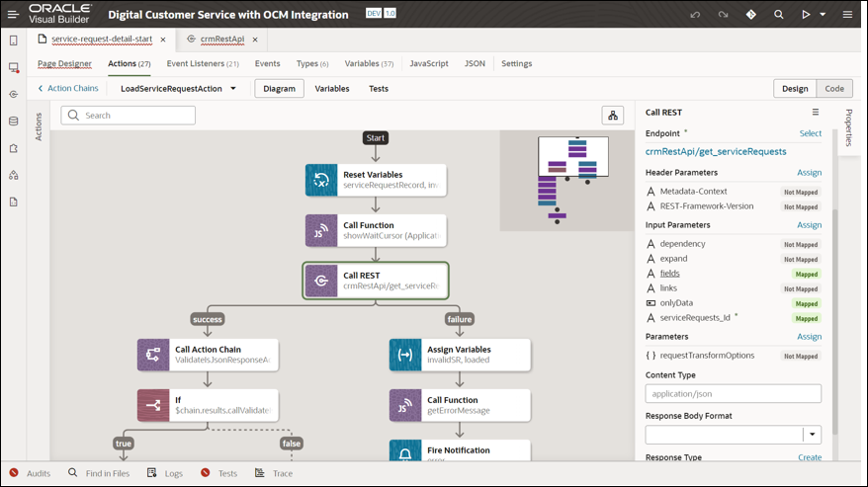Click the Redo arrow in header
The image size is (868, 487).
(x=723, y=15)
